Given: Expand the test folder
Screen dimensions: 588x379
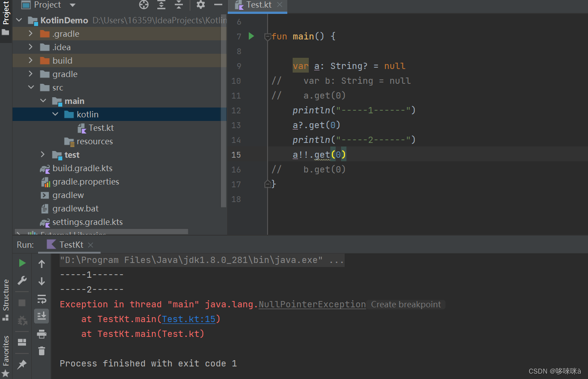Looking at the screenshot, I should tap(43, 155).
